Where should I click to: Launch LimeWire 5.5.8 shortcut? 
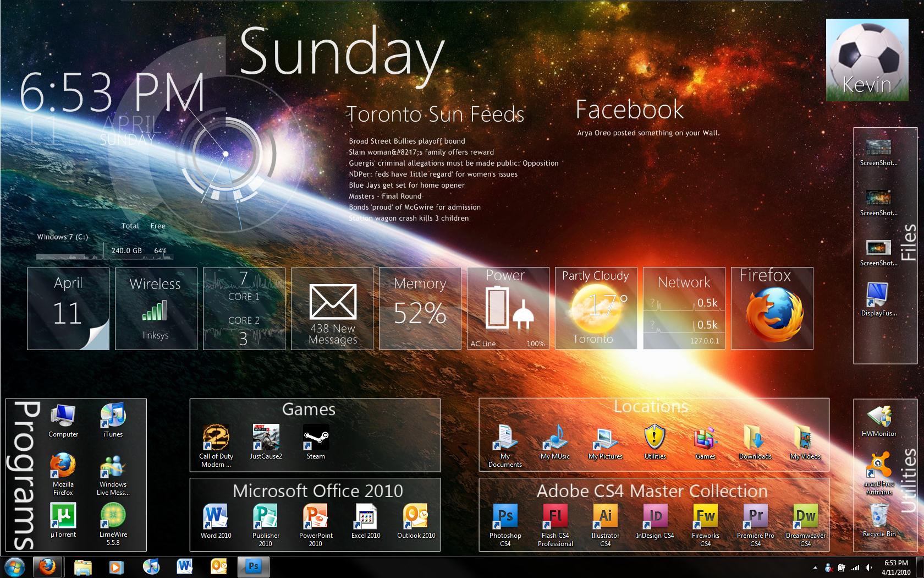113,524
